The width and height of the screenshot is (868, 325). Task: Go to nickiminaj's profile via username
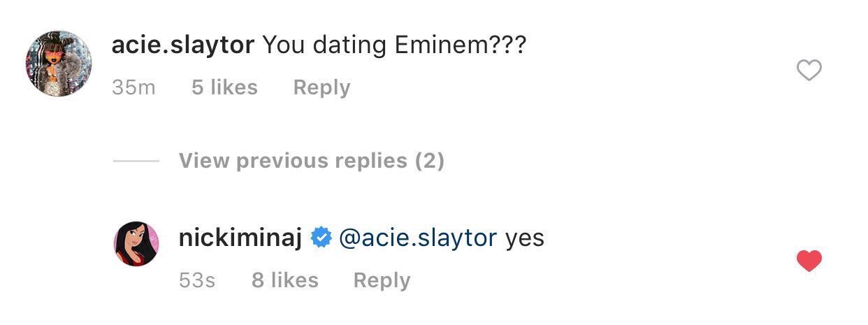240,238
